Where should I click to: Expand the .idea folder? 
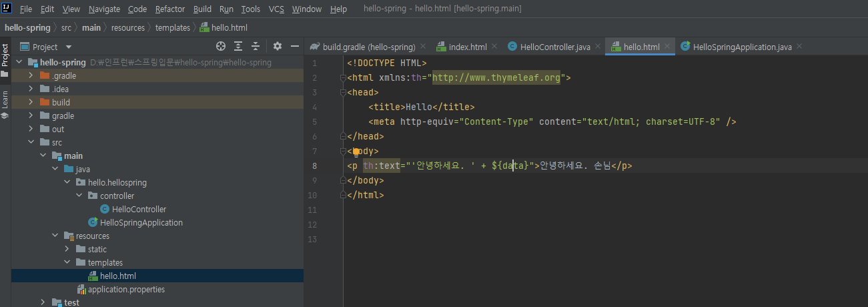pos(31,89)
